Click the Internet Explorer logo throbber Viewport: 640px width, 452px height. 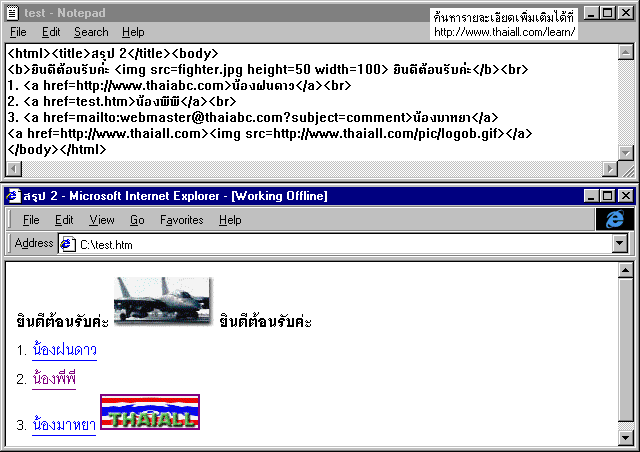[x=615, y=219]
